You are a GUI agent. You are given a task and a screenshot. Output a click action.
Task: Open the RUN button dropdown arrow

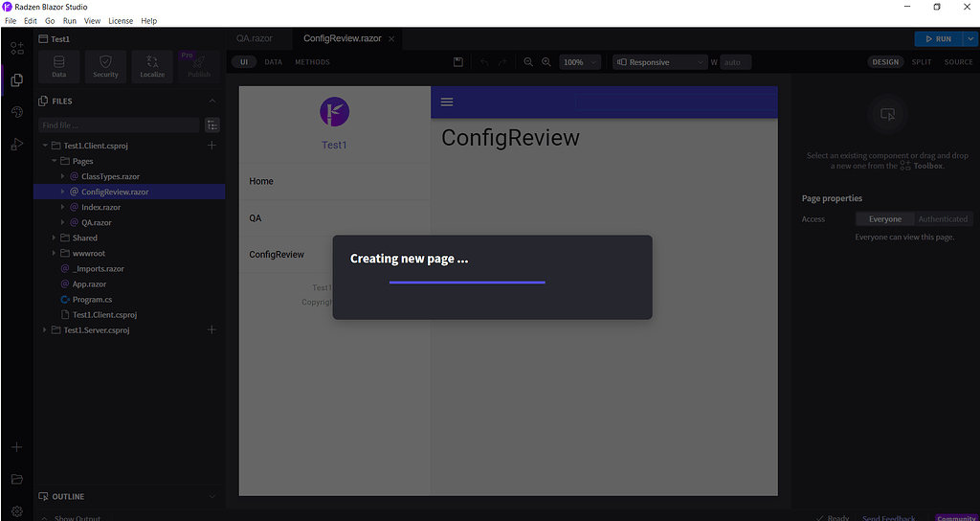pyautogui.click(x=970, y=38)
